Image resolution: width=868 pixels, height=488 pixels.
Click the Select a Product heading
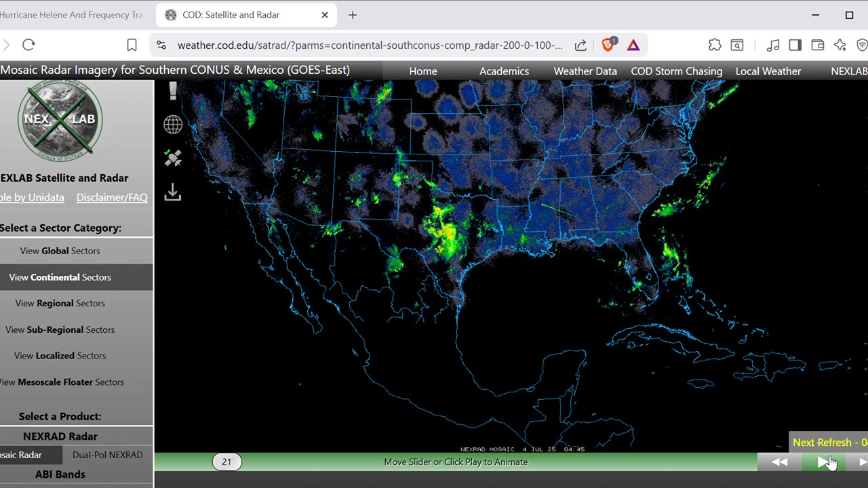(x=60, y=416)
